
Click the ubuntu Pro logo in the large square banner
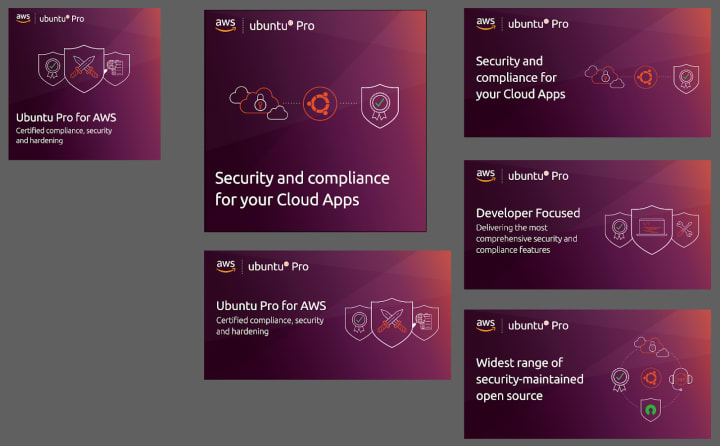tap(281, 26)
